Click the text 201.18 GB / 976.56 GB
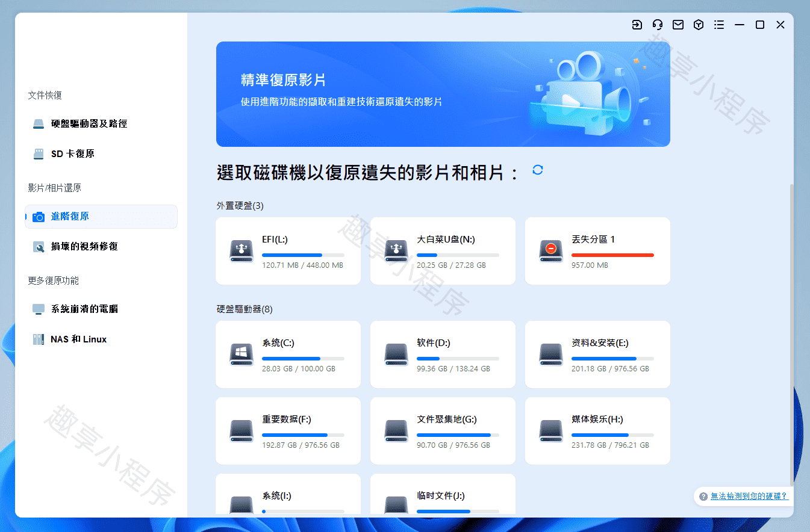 (x=610, y=369)
